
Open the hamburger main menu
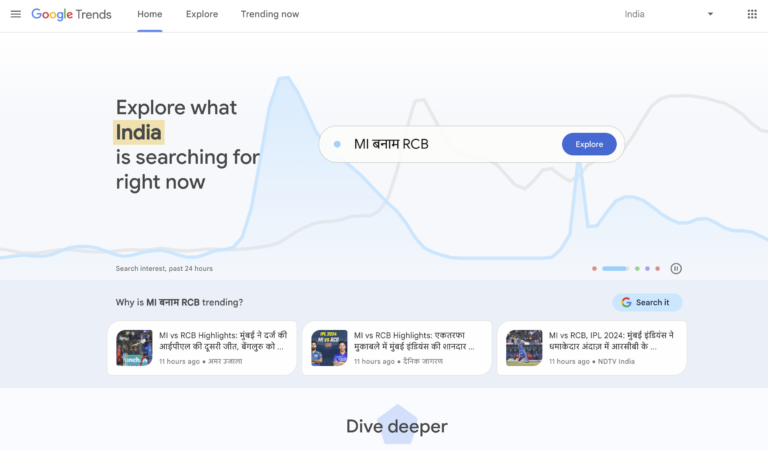[16, 14]
